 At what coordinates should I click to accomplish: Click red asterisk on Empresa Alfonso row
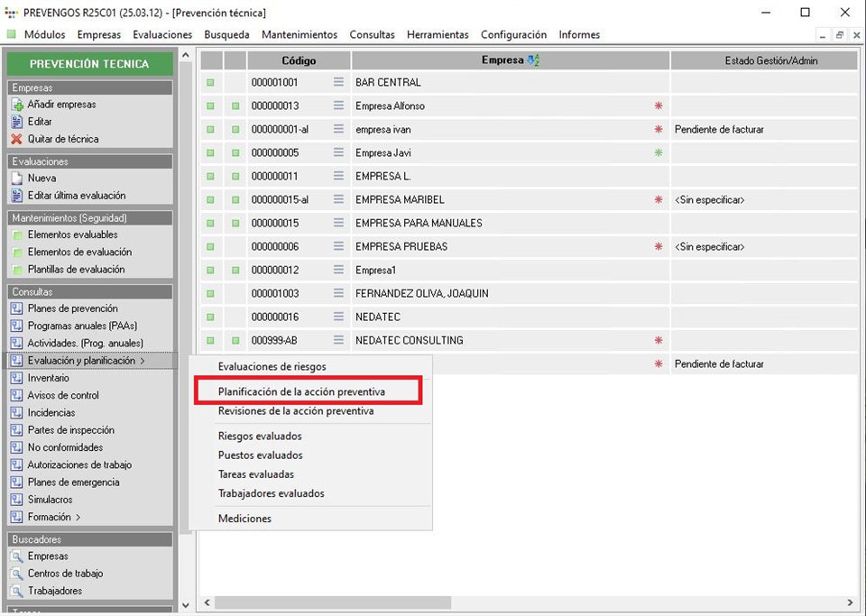click(x=659, y=106)
